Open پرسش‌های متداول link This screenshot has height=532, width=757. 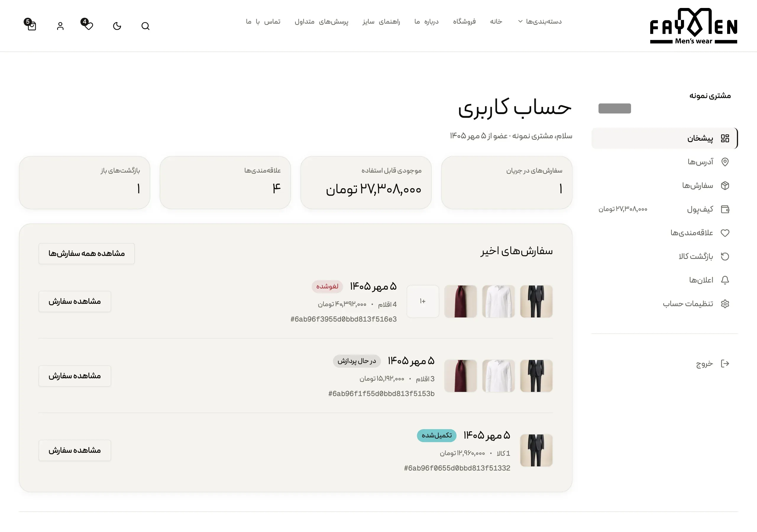point(321,21)
